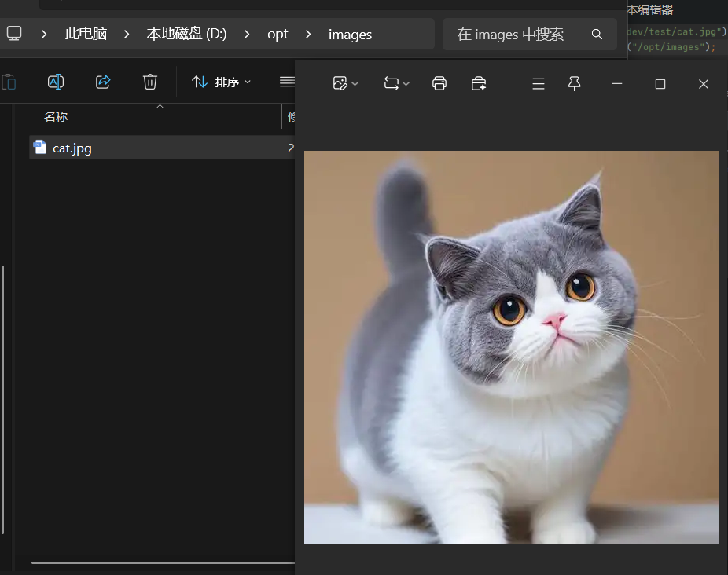Click the Paste icon in Explorer toolbar
This screenshot has width=728, height=575.
(x=10, y=82)
